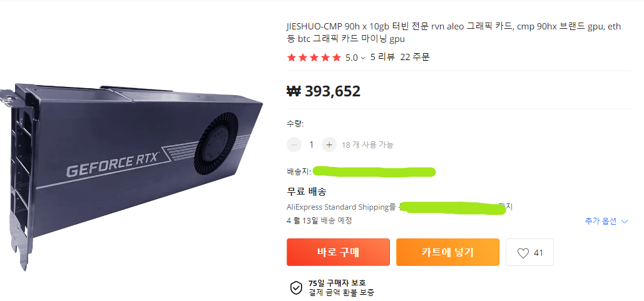This screenshot has width=644, height=301.
Task: Click the 결제 금액 환불 보증 text
Action: (x=341, y=292)
